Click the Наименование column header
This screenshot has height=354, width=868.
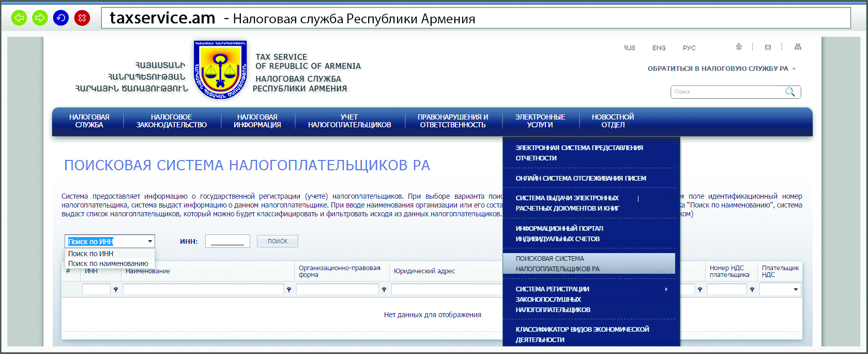148,271
